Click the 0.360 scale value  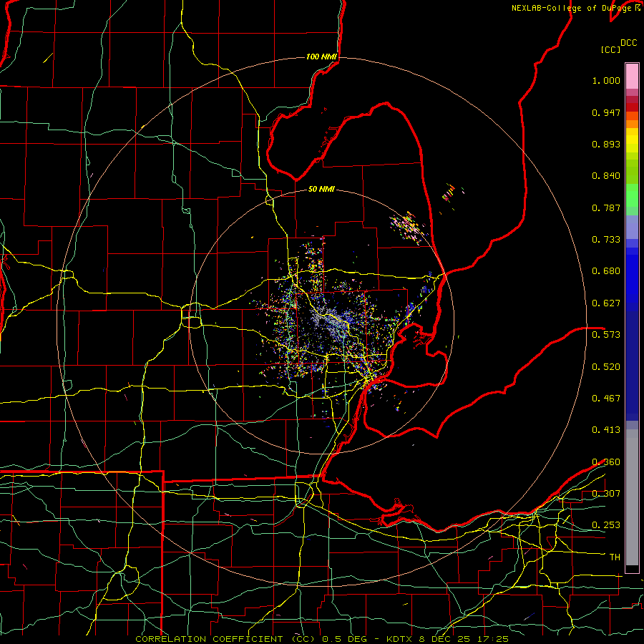tap(606, 462)
